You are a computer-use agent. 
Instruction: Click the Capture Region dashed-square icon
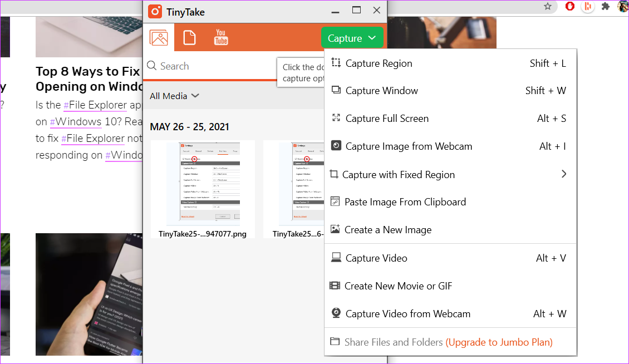tap(336, 62)
